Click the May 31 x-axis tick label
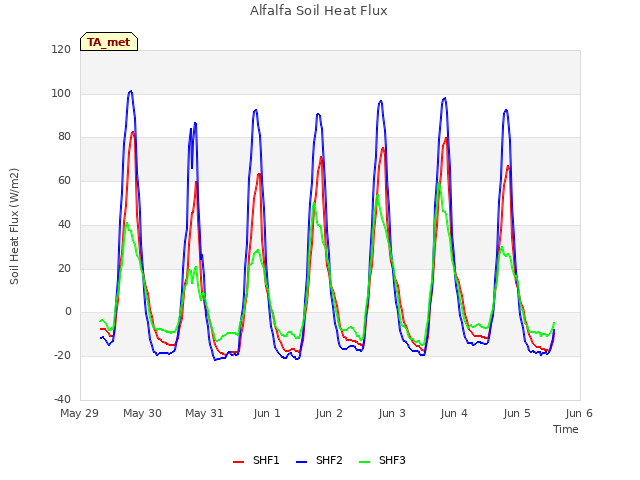The width and height of the screenshot is (640, 480). tap(204, 413)
